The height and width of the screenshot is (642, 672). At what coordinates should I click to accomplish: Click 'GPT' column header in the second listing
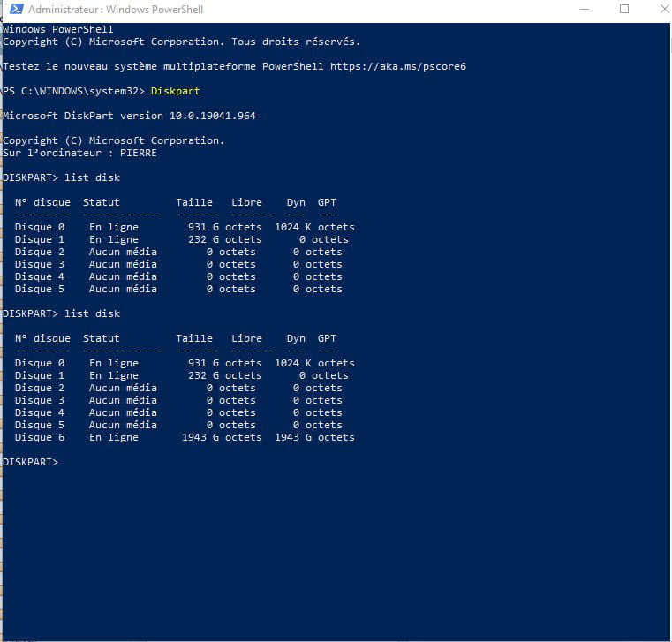tap(326, 338)
